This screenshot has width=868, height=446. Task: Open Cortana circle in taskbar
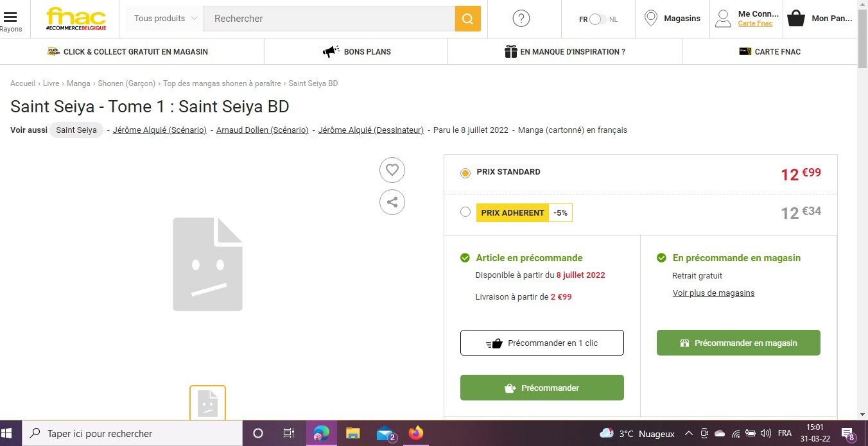click(x=258, y=433)
